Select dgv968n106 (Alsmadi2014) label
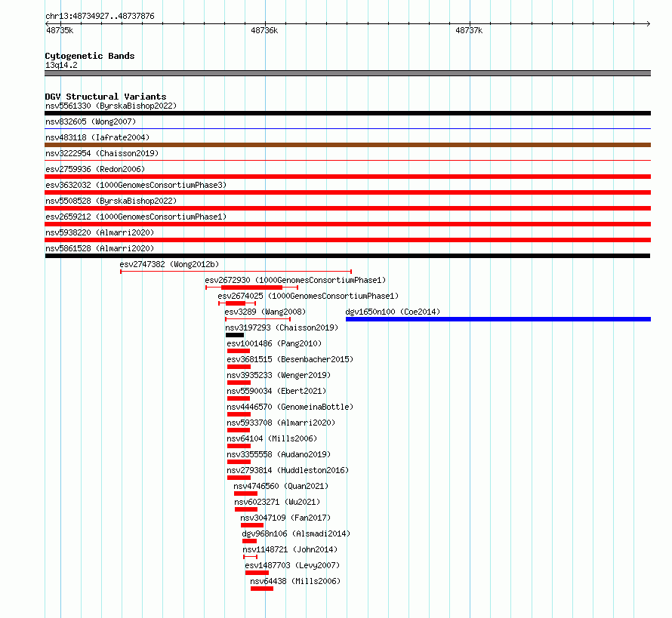Screen dimensions: 672x618 click(296, 533)
